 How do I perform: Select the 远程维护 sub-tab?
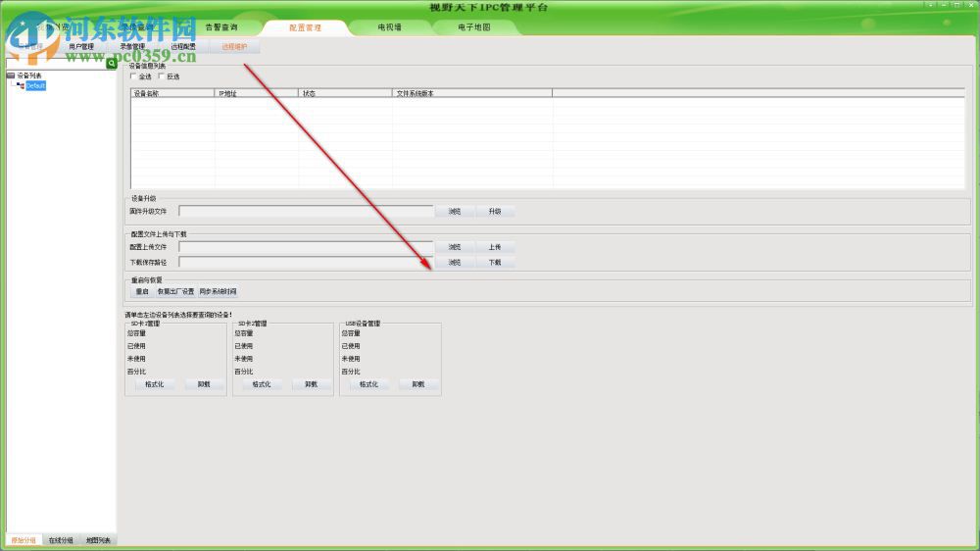[x=234, y=47]
